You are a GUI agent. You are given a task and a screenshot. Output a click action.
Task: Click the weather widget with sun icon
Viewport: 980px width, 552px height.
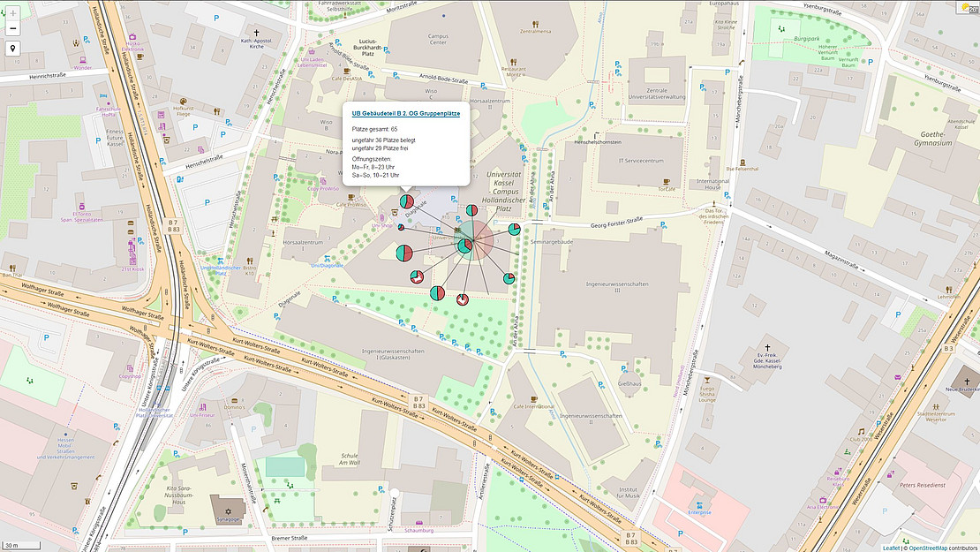(969, 7)
